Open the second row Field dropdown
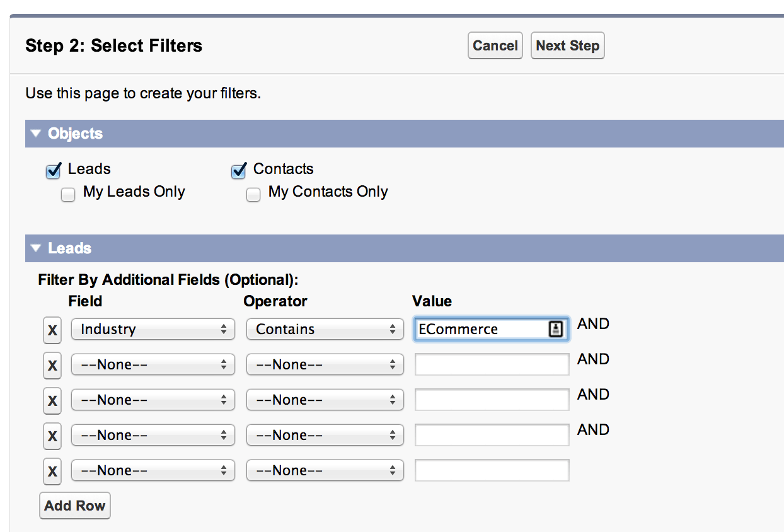This screenshot has height=532, width=784. click(x=153, y=364)
